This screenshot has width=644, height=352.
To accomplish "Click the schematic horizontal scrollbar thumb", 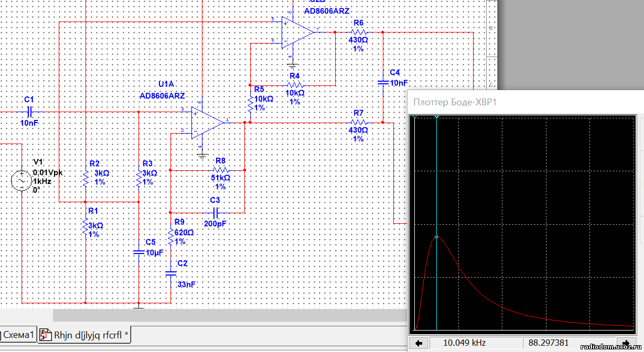I will (230, 315).
